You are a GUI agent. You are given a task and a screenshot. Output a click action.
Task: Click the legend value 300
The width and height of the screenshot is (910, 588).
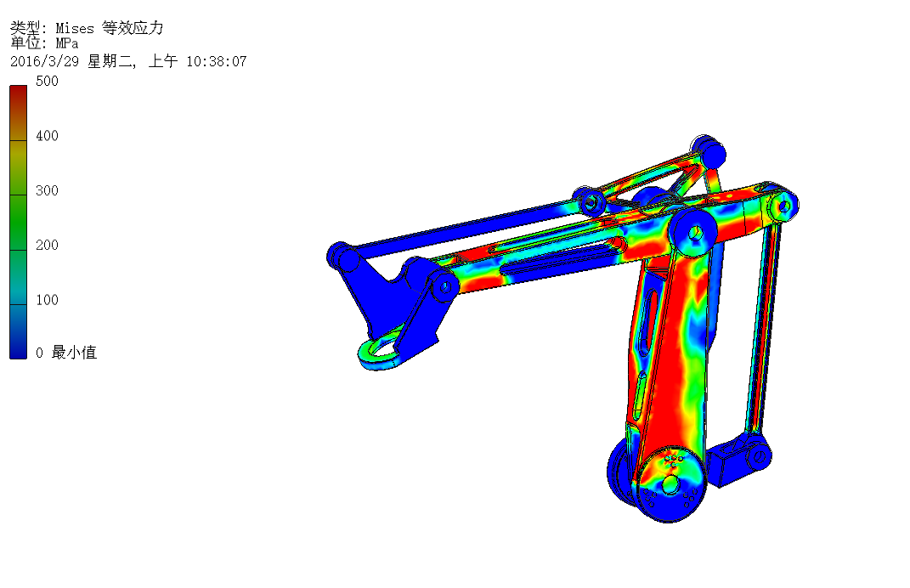[x=47, y=190]
